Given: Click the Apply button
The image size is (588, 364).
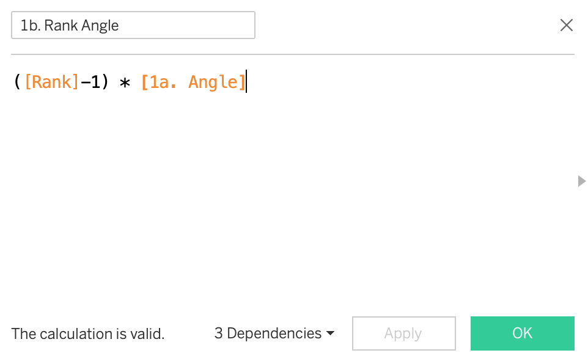Looking at the screenshot, I should (x=403, y=333).
